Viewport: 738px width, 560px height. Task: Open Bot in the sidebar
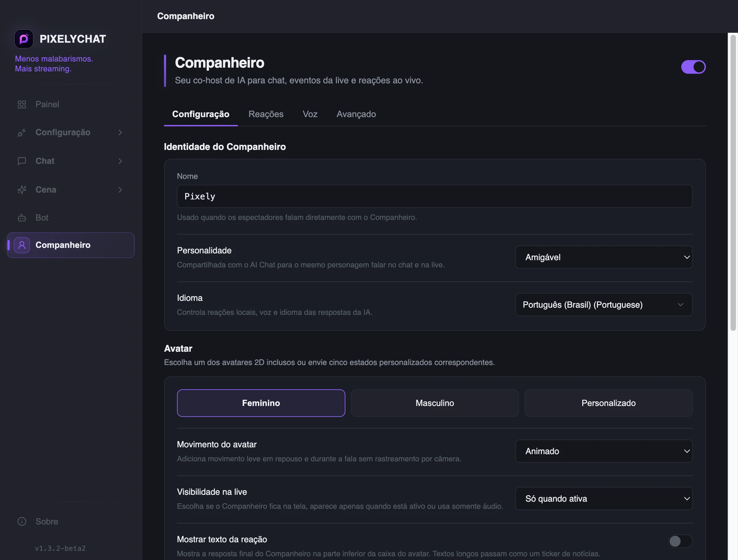pos(70,218)
